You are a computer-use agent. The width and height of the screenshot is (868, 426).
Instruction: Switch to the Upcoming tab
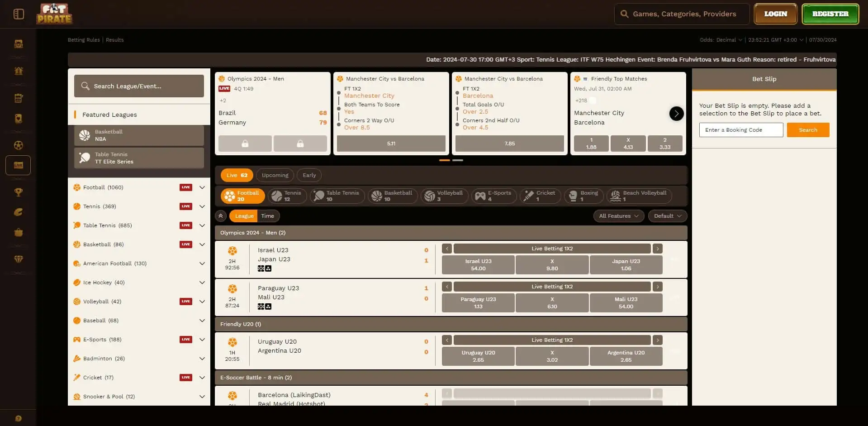(275, 175)
